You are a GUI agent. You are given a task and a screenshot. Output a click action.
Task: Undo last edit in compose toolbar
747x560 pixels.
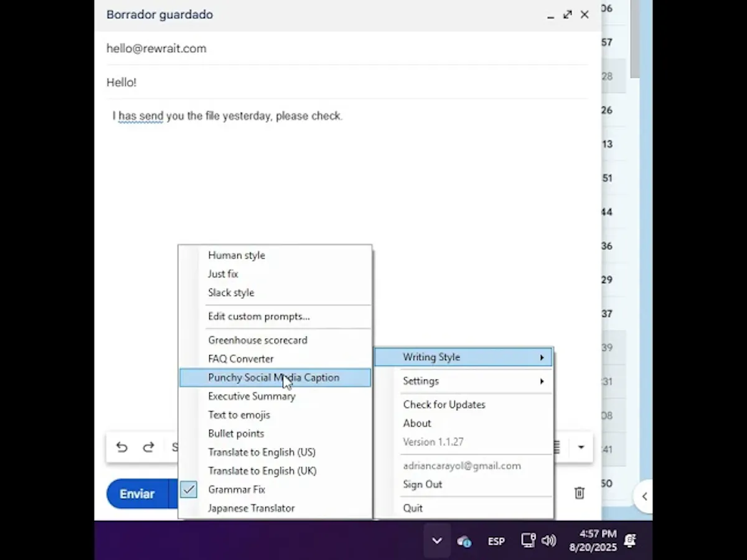[122, 447]
